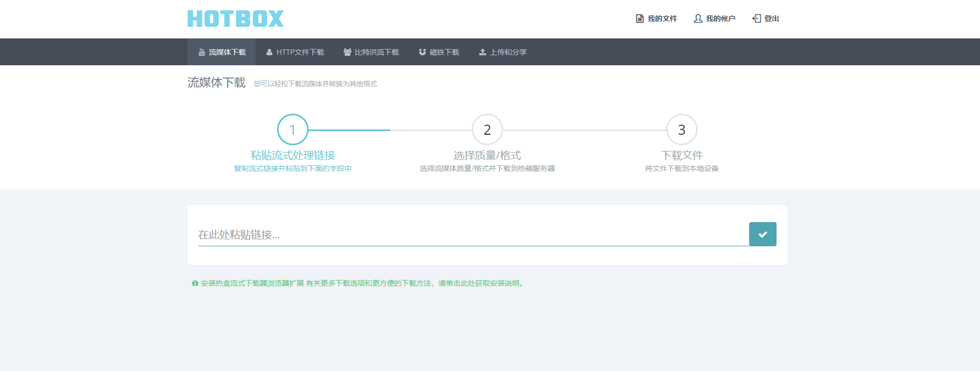Click the BitTorrent users icon

(348, 52)
